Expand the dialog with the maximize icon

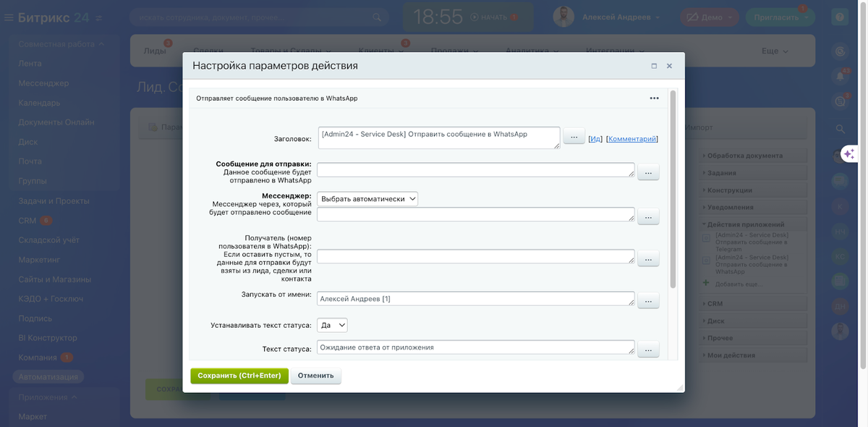pyautogui.click(x=654, y=66)
